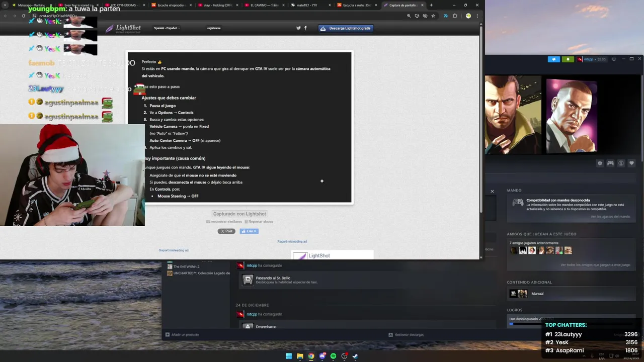
Task: Click Gestionar descargas in Steam
Action: click(x=406, y=335)
